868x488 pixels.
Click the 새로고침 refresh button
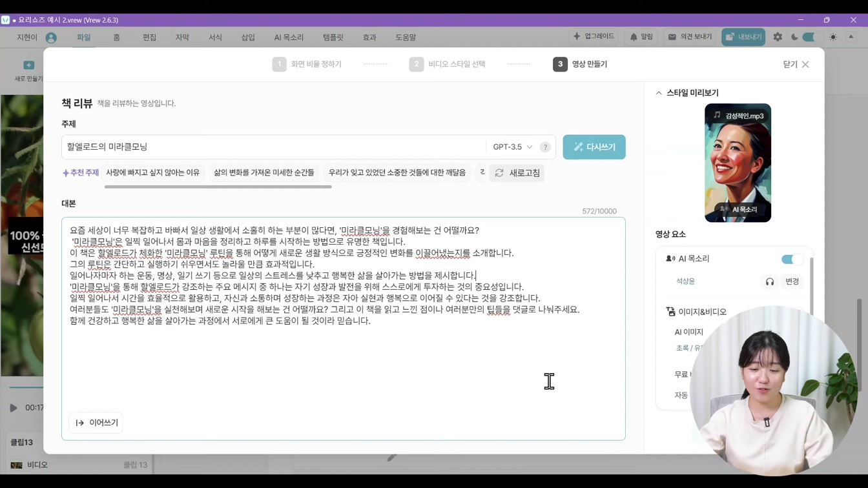pyautogui.click(x=517, y=173)
